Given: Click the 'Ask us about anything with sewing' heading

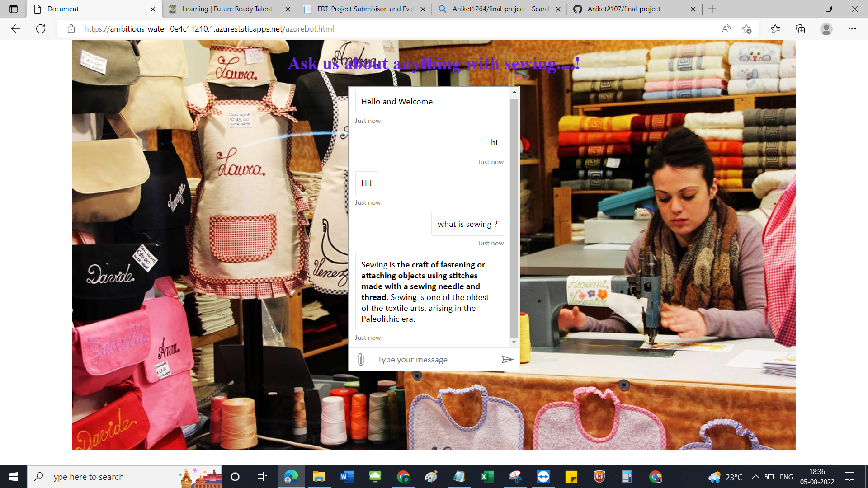Looking at the screenshot, I should pyautogui.click(x=434, y=64).
